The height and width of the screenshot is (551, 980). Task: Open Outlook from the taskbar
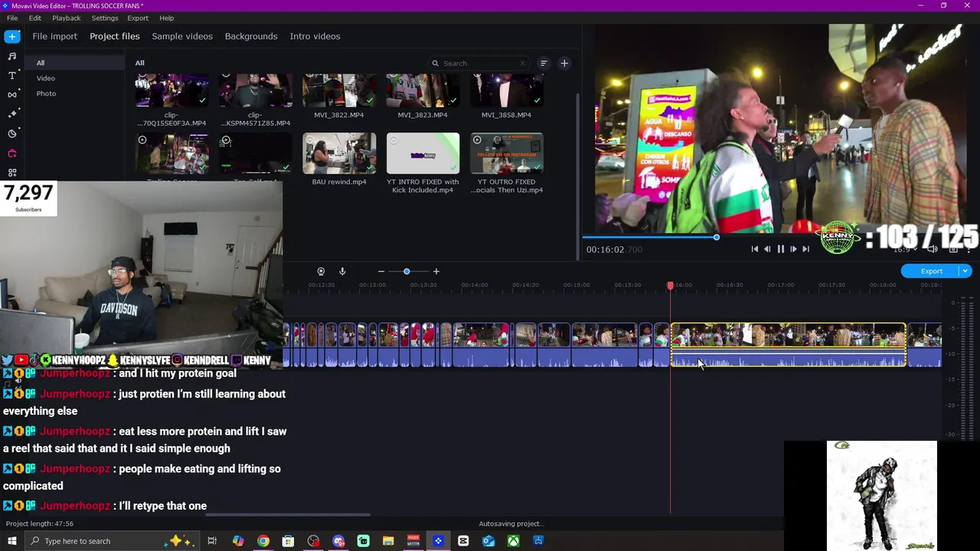[488, 541]
